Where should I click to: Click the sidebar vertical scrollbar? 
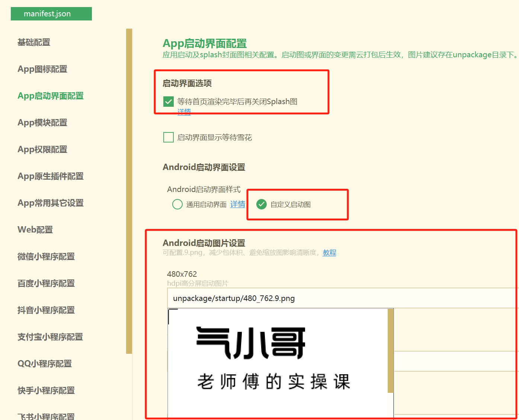pyautogui.click(x=129, y=191)
